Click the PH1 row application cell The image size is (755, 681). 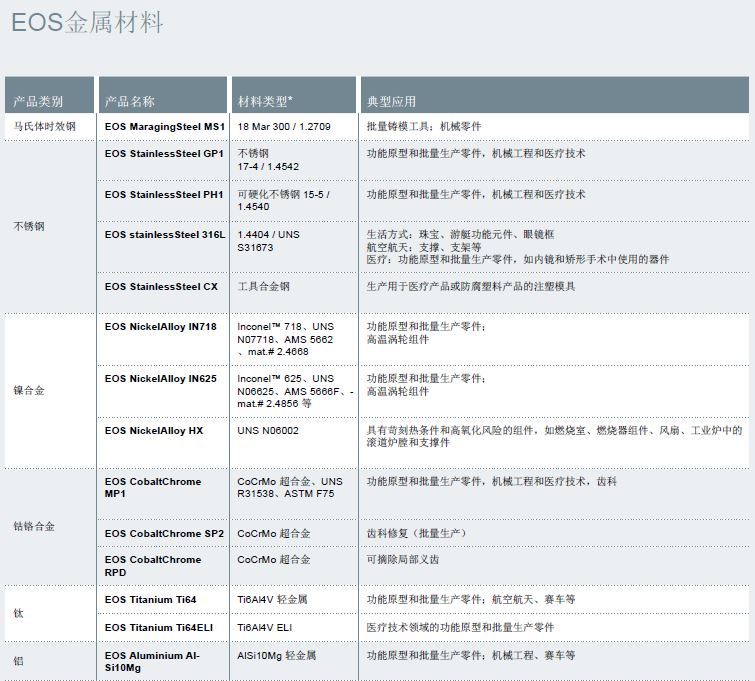coord(476,195)
